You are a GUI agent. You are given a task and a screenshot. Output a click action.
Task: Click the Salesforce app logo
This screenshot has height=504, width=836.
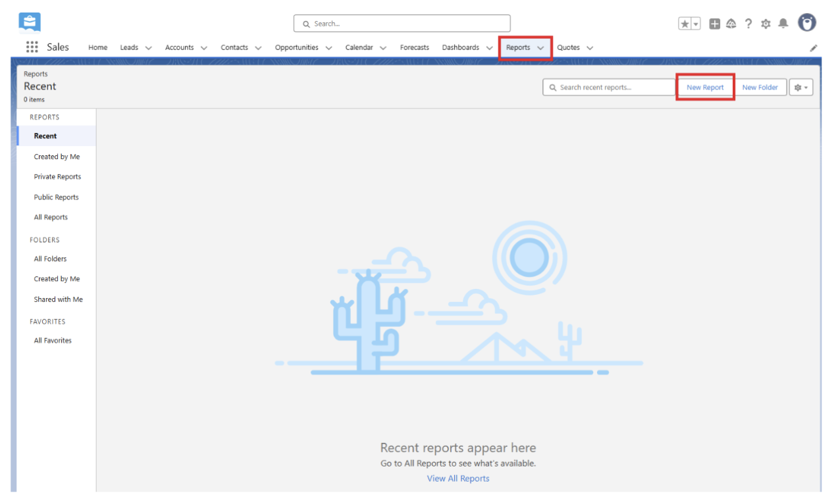click(x=30, y=22)
